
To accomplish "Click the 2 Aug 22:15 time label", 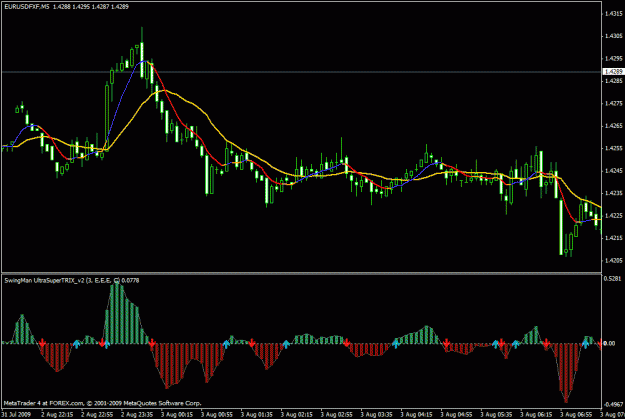I will pos(57,415).
